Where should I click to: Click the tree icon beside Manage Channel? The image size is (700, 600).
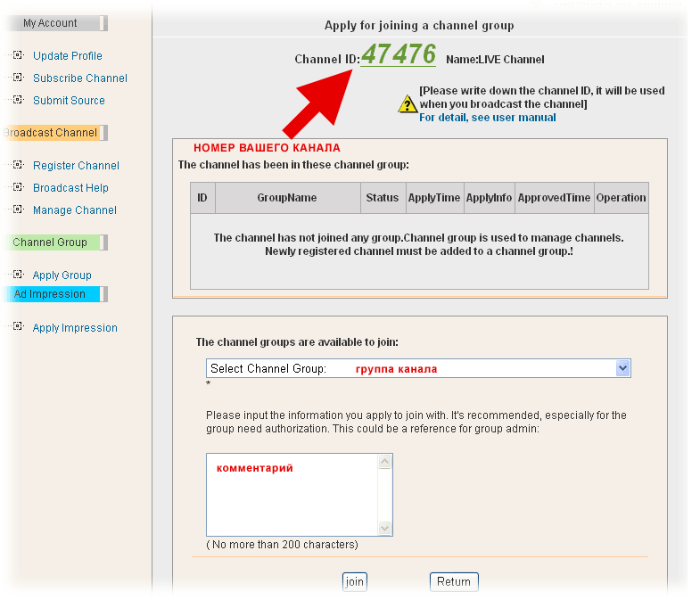point(18,210)
